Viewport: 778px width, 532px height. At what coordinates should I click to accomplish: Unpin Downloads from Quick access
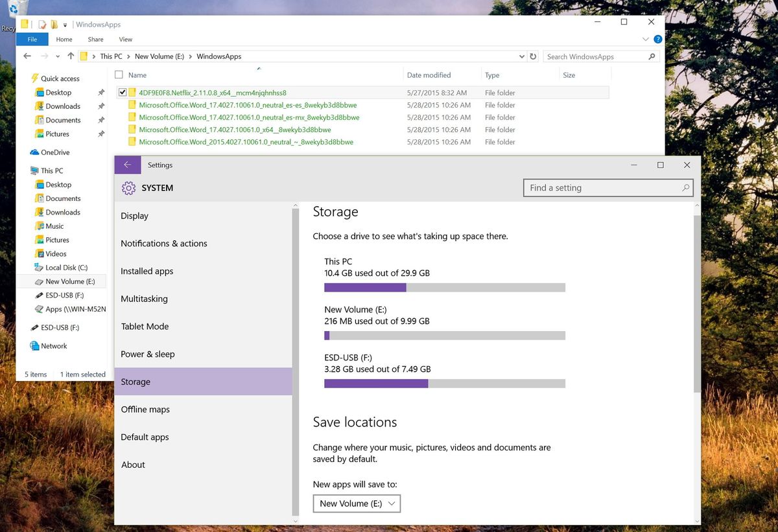(x=101, y=106)
